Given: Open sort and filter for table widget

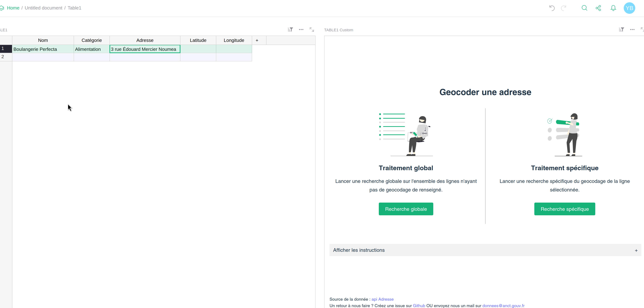Looking at the screenshot, I should (290, 30).
